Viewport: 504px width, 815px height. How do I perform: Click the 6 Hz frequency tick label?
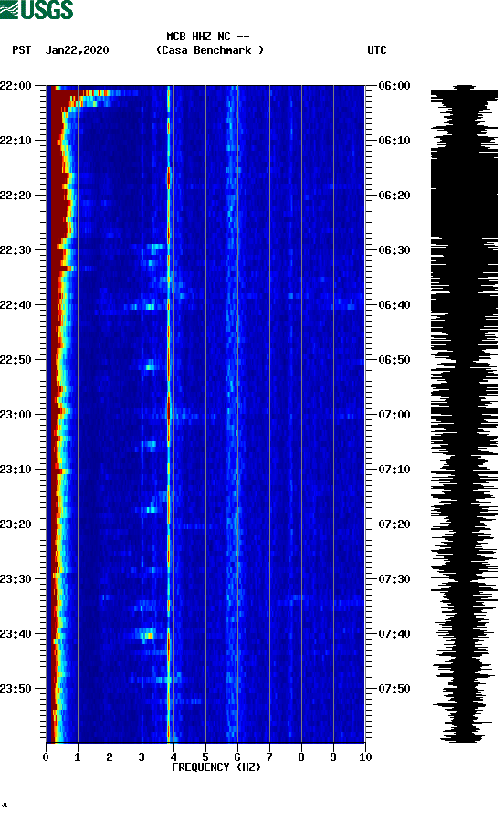point(237,757)
